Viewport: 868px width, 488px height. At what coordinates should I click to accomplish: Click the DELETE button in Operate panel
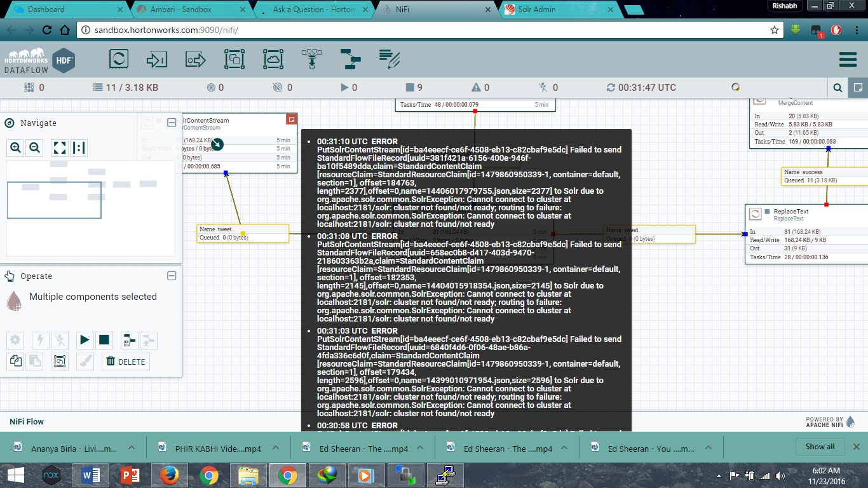pyautogui.click(x=126, y=362)
